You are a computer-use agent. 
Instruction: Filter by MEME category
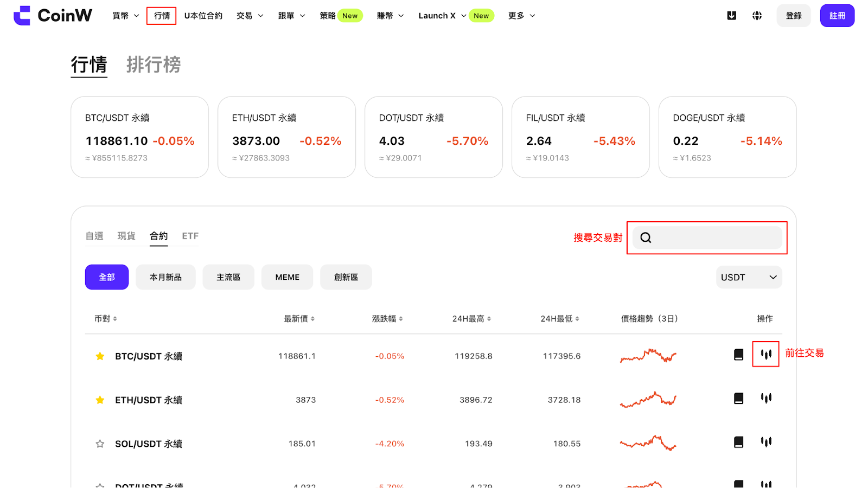288,277
